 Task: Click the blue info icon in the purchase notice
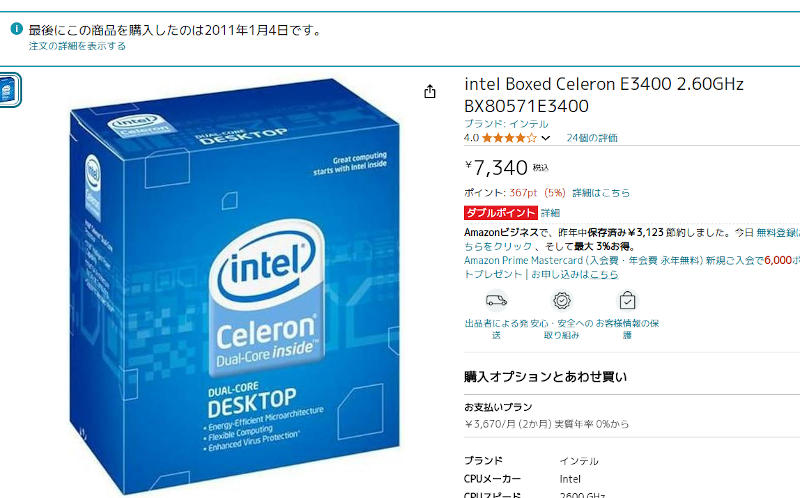point(16,29)
